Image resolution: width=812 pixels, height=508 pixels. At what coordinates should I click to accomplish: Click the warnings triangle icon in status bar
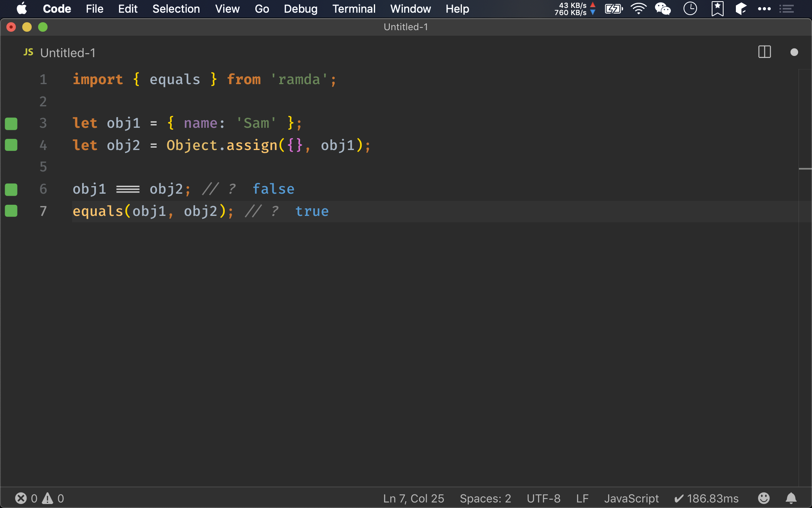click(x=48, y=498)
